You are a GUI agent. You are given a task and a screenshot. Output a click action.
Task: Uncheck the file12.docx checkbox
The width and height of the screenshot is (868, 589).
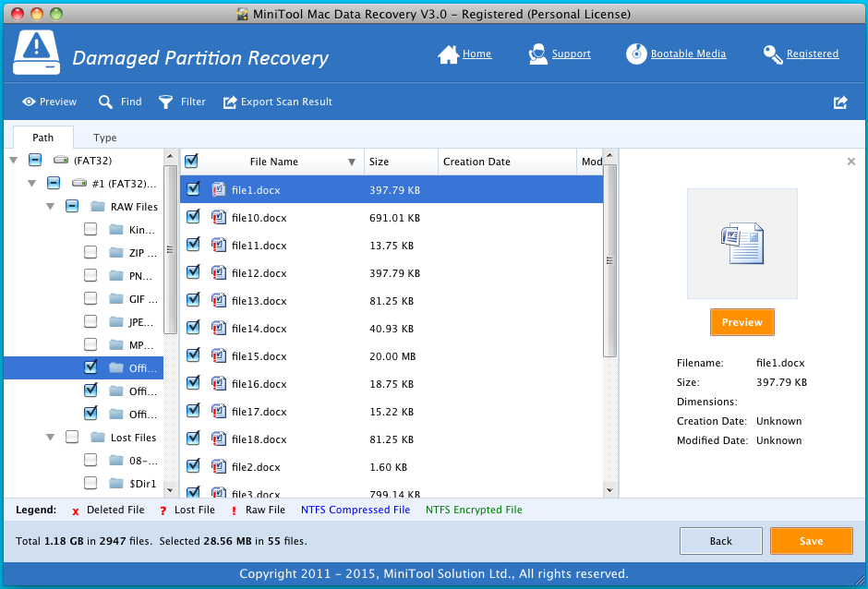point(193,272)
